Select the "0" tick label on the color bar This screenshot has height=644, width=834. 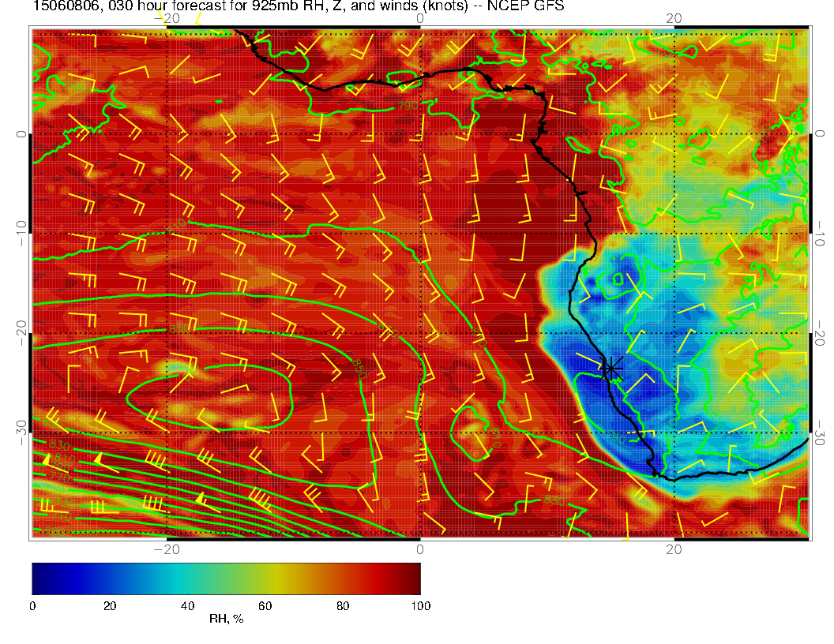pyautogui.click(x=32, y=606)
